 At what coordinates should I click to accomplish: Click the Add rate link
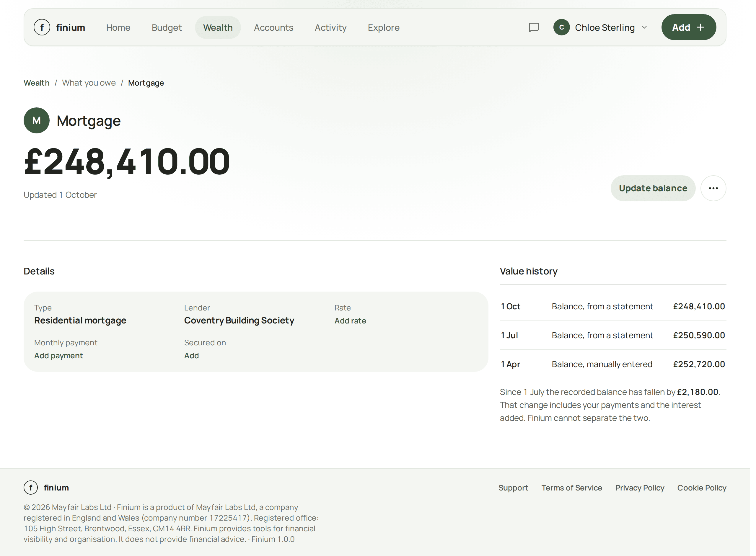click(350, 321)
